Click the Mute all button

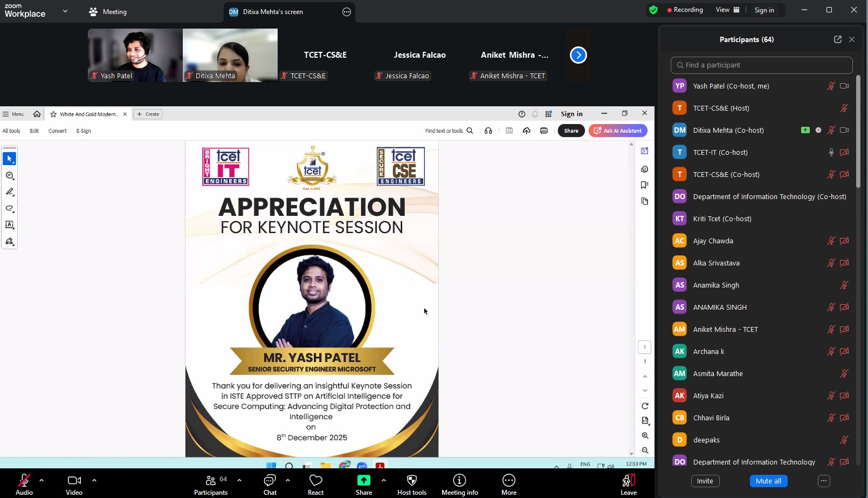click(768, 481)
